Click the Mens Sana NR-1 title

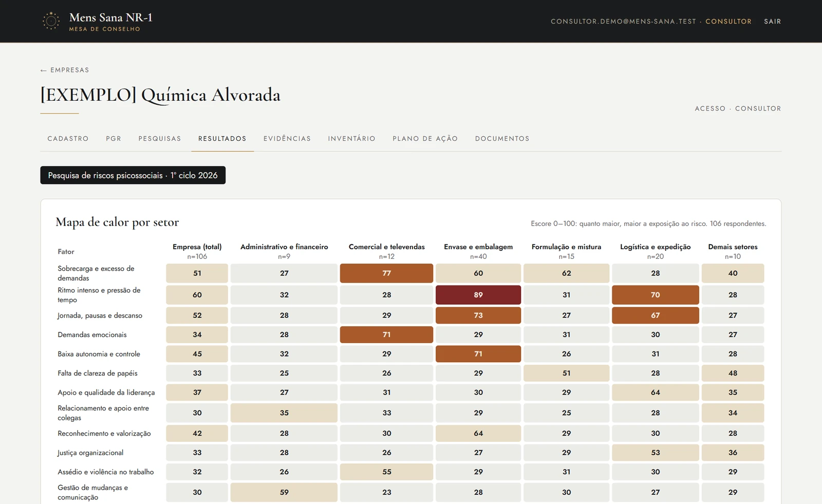(x=111, y=17)
